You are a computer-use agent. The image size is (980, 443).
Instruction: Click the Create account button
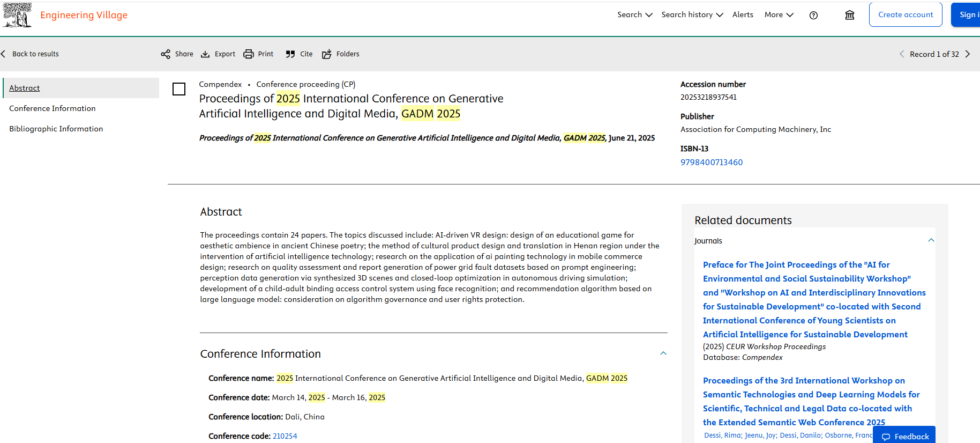click(x=906, y=14)
